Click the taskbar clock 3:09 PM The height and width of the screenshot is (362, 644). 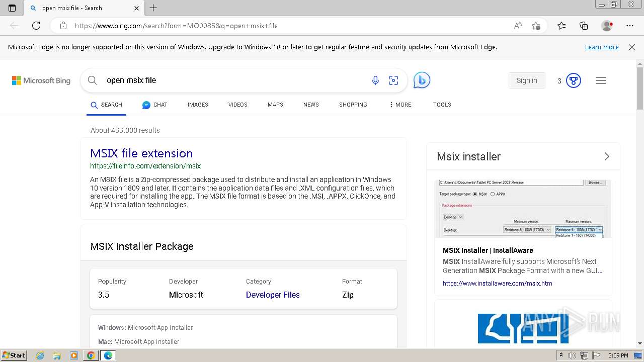pos(618,355)
